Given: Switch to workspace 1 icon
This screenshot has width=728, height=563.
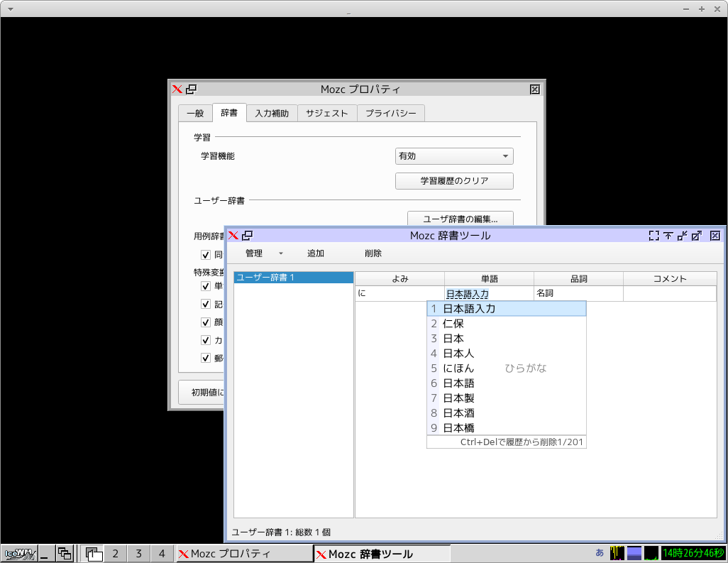Looking at the screenshot, I should pyautogui.click(x=94, y=554).
